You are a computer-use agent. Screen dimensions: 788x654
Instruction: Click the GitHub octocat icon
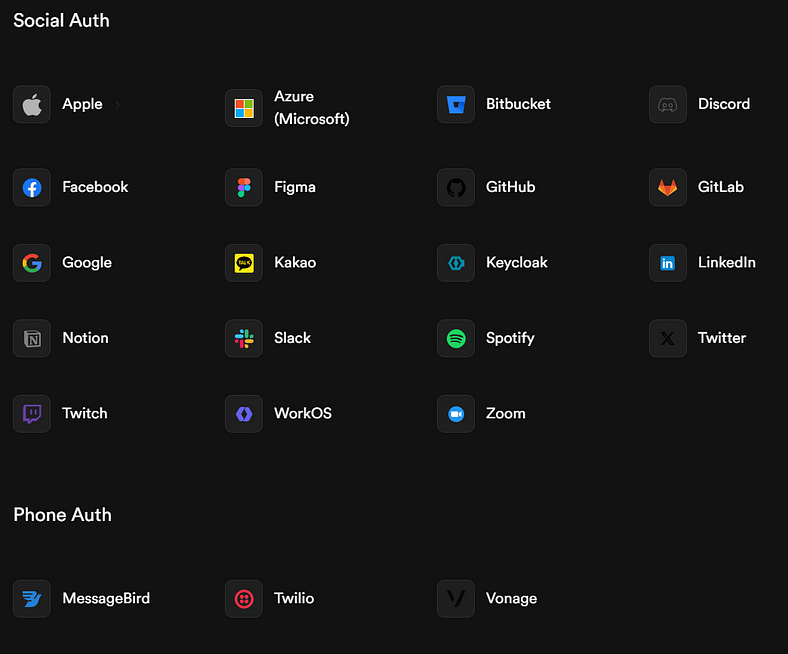pyautogui.click(x=456, y=188)
